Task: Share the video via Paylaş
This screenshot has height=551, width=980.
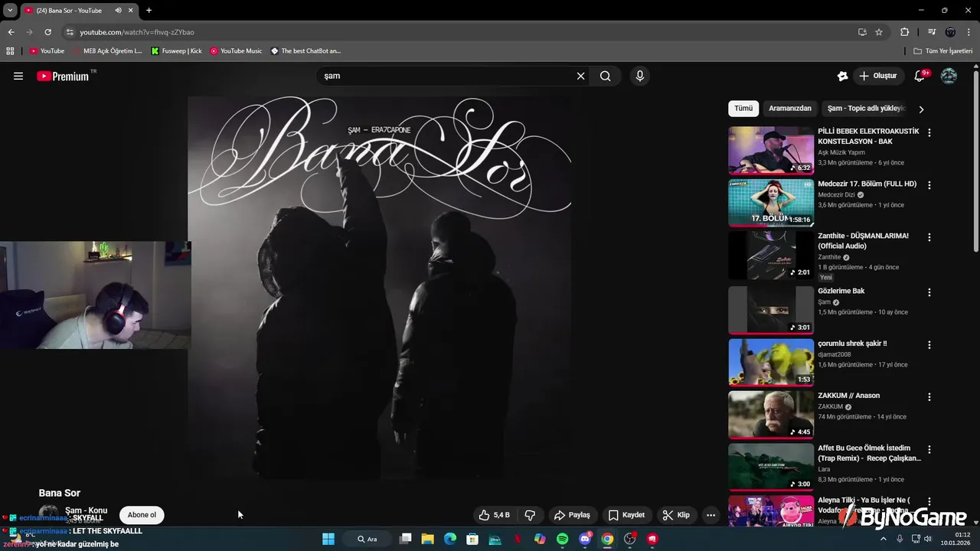Action: (572, 515)
